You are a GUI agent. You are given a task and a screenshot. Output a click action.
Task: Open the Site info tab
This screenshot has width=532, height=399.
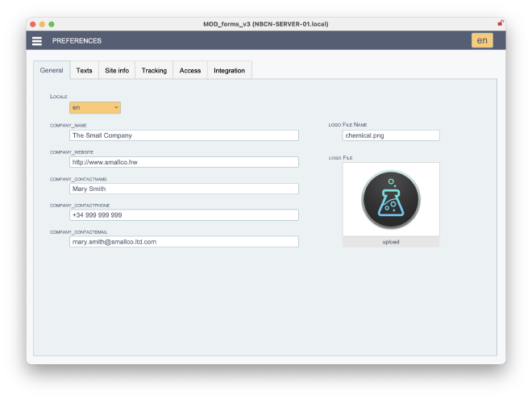coord(117,70)
